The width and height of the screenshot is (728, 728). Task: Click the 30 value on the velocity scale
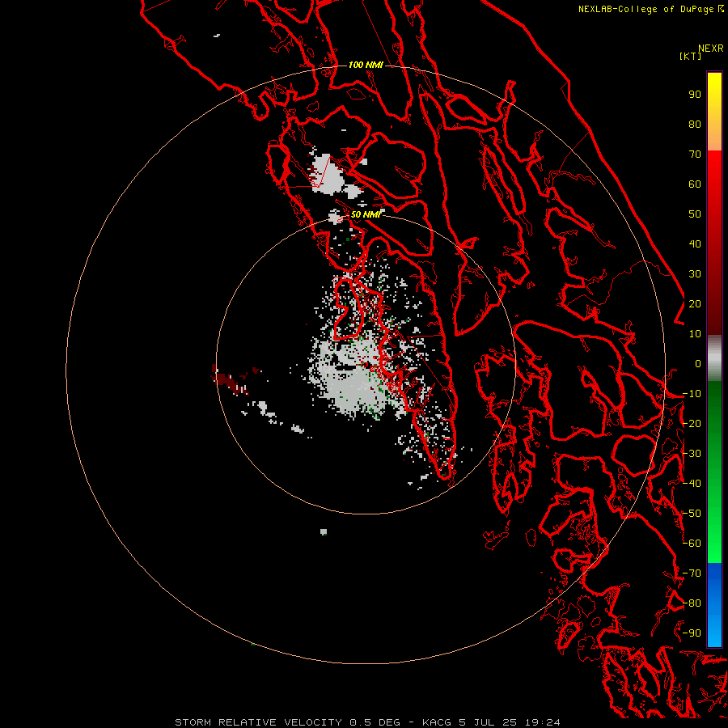695,274
